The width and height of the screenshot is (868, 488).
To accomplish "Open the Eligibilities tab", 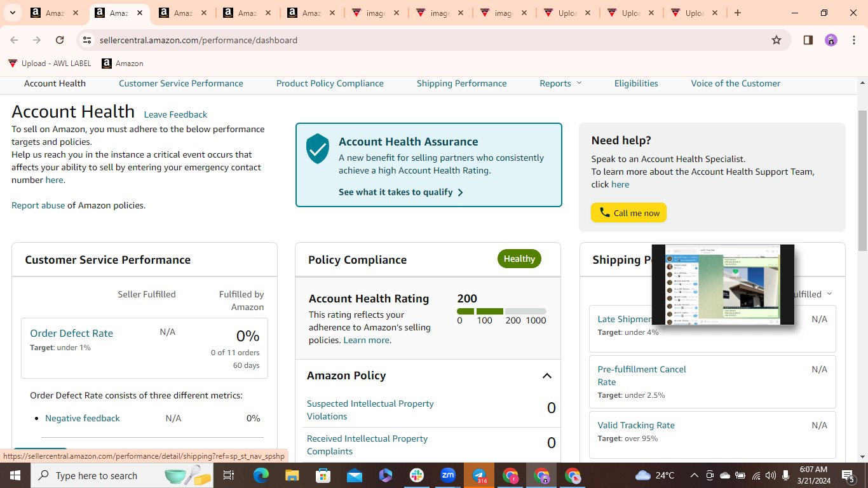I will pyautogui.click(x=636, y=83).
